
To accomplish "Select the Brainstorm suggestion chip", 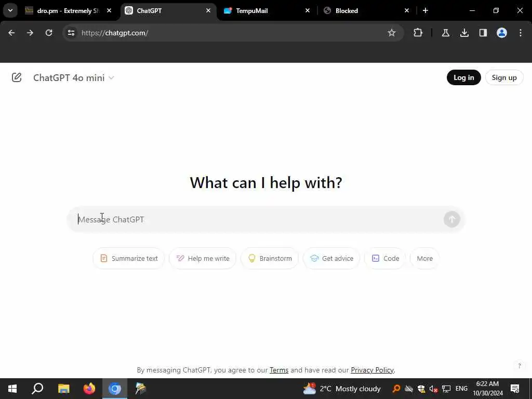I will click(x=270, y=258).
